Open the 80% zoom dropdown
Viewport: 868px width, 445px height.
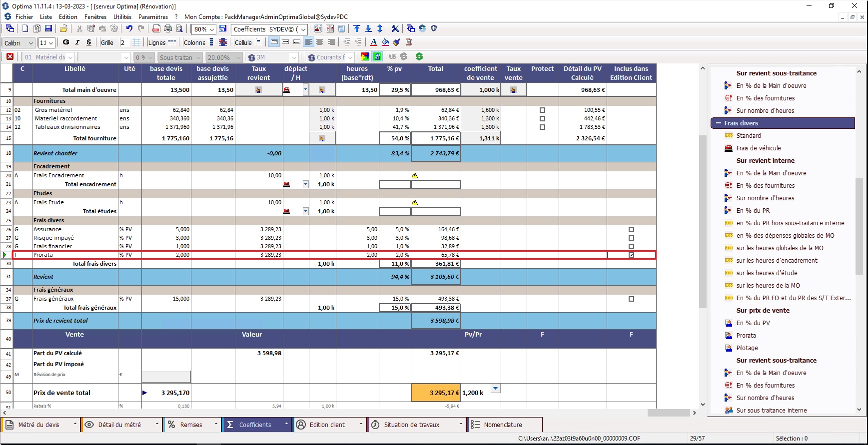pos(212,29)
